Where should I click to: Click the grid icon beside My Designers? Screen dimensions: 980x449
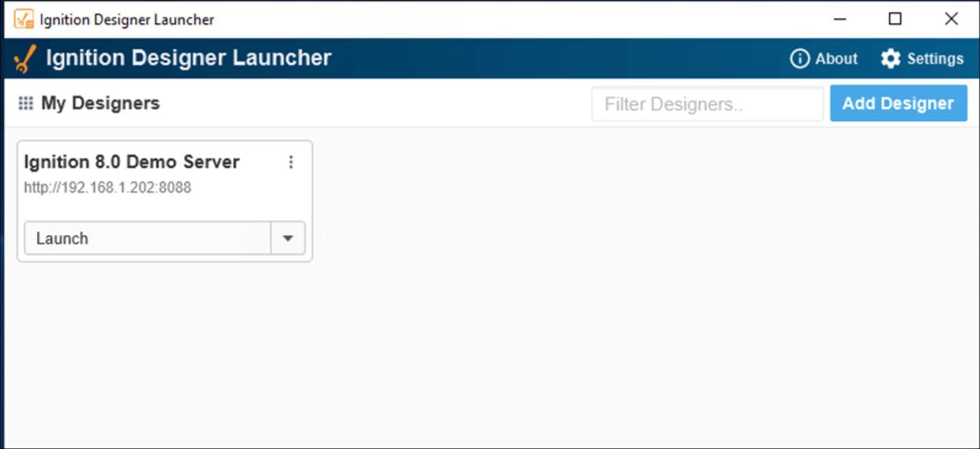26,104
